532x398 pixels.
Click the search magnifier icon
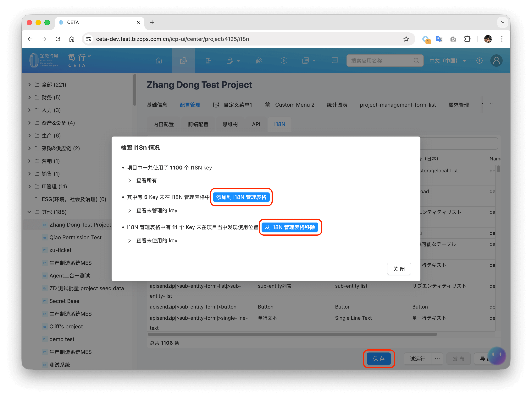pos(416,61)
